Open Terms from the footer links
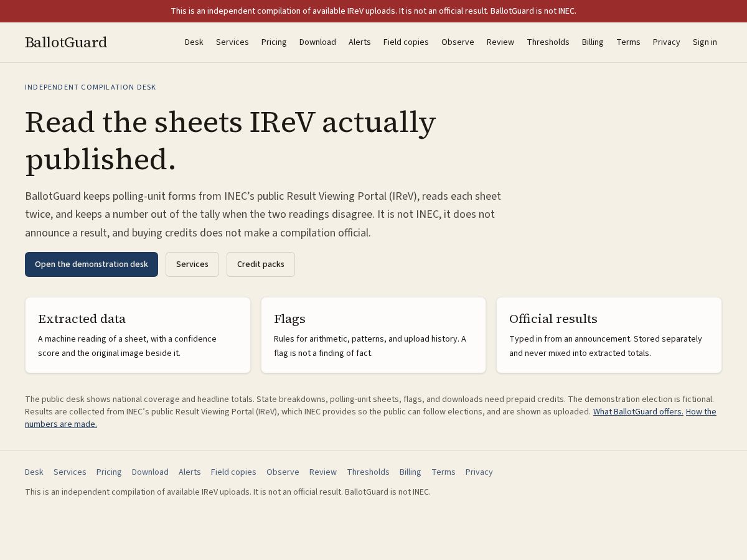Screen dimensions: 747x560 pyautogui.click(x=443, y=472)
